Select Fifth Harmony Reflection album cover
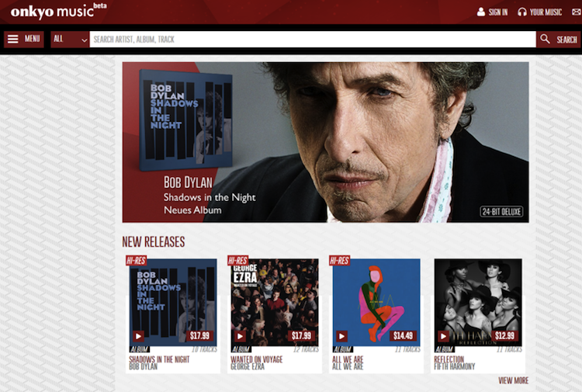 coord(478,299)
